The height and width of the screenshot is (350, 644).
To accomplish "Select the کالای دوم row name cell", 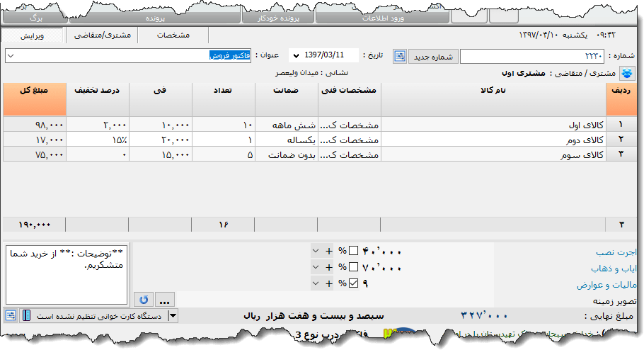I will pyautogui.click(x=494, y=140).
